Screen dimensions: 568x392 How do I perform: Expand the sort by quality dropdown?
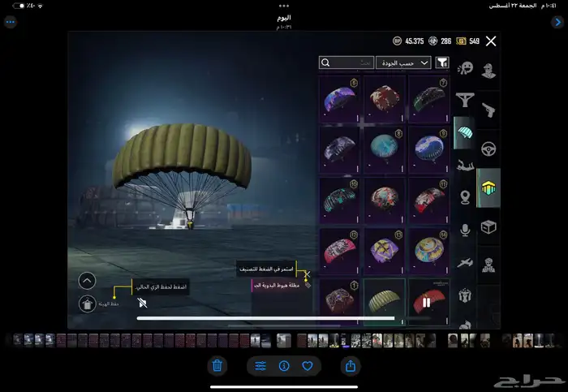point(403,62)
